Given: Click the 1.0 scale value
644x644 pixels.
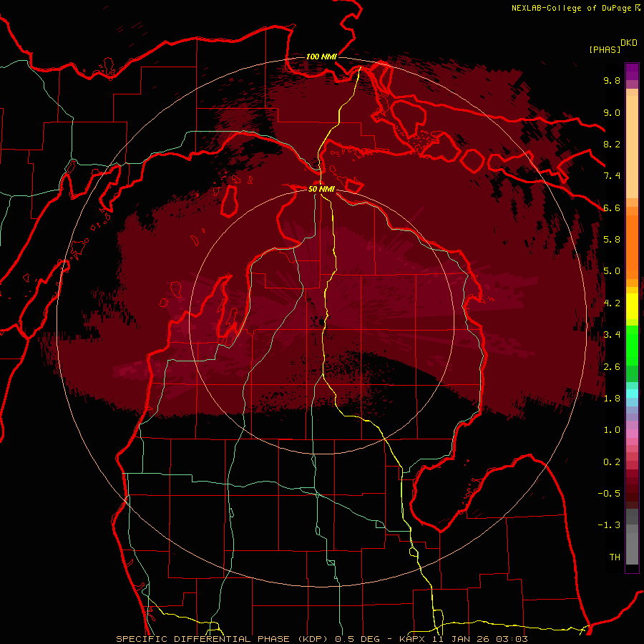Looking at the screenshot, I should coord(612,430).
